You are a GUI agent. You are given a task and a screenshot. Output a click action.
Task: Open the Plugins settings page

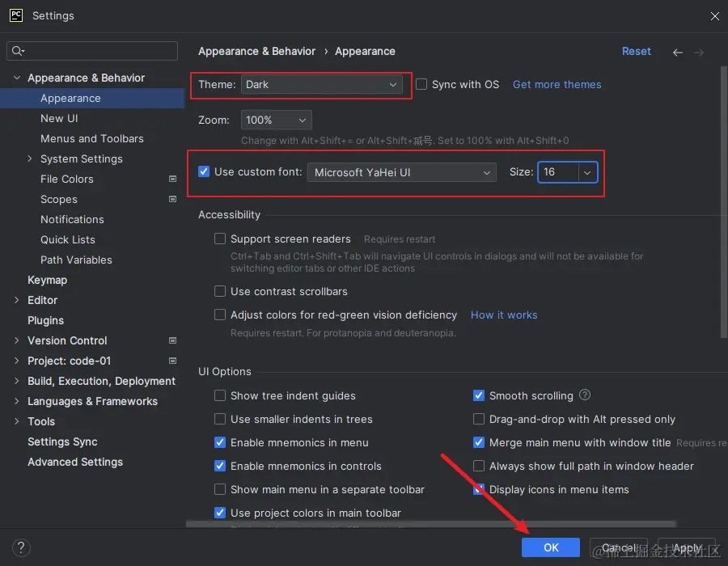coord(45,320)
